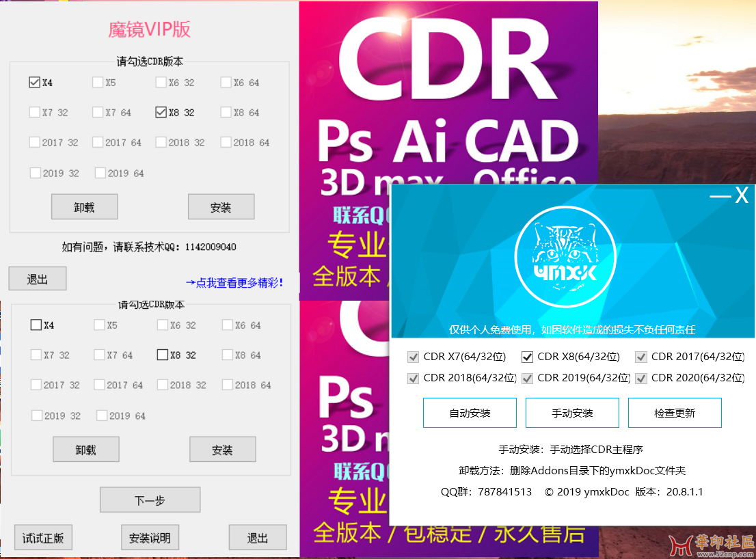Screen dimensions: 756x559
Task: Click the ymxk cat logo
Action: [x=565, y=256]
